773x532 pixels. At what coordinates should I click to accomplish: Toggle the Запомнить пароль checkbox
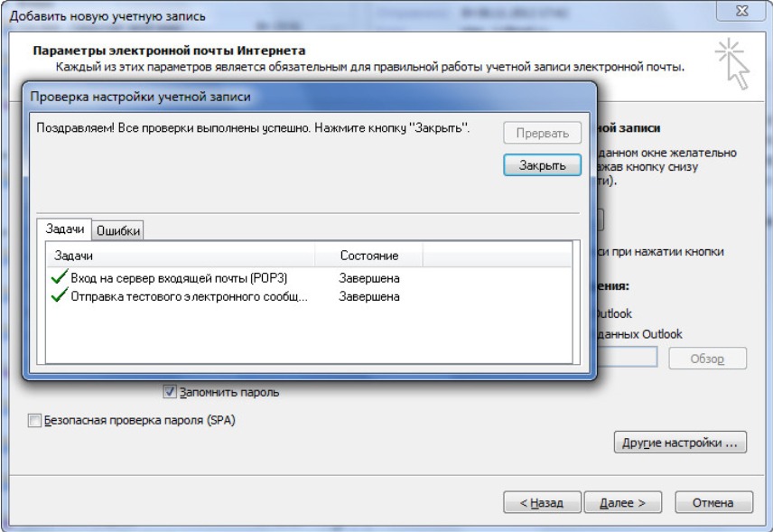click(170, 392)
